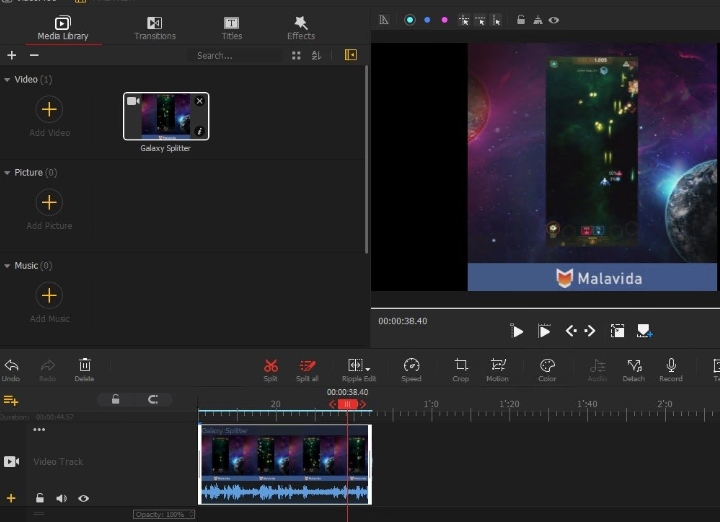Click the Add Picture plus button
The width and height of the screenshot is (720, 522).
pyautogui.click(x=49, y=202)
